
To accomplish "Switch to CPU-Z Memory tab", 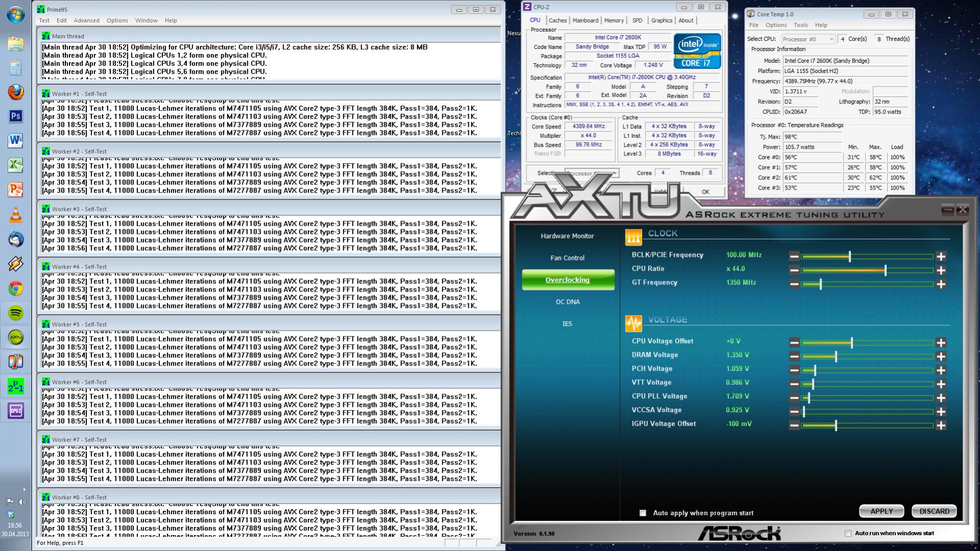I will pos(614,20).
